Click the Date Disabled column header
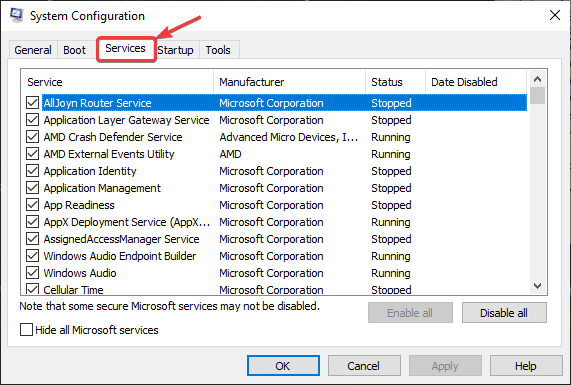571x385 pixels. (x=476, y=82)
